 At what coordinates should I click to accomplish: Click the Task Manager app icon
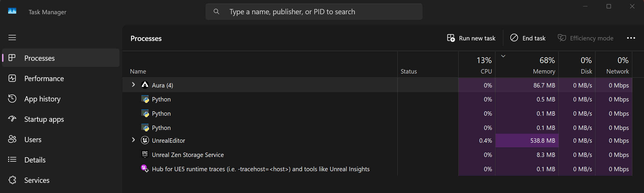click(x=12, y=12)
